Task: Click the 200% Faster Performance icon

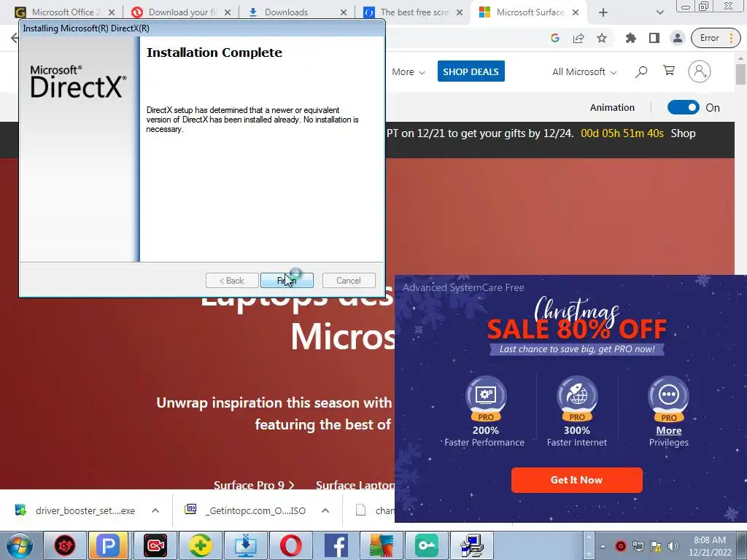Action: (x=485, y=398)
